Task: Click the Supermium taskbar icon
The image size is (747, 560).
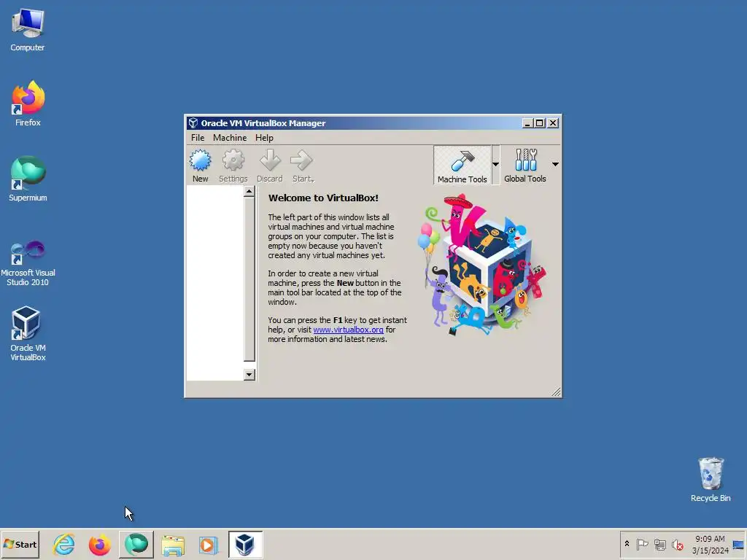Action: [x=136, y=544]
